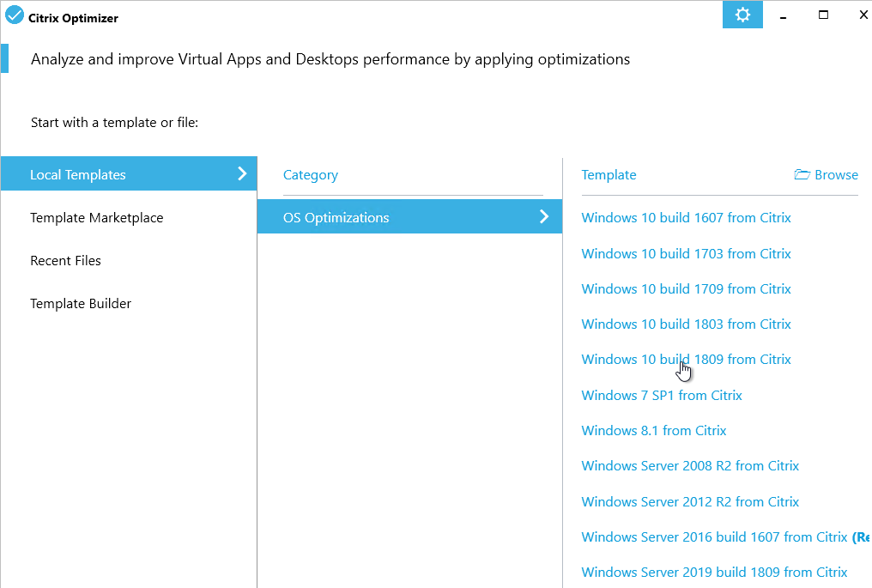This screenshot has height=588, width=872.
Task: Click the Browse link text
Action: click(x=836, y=174)
